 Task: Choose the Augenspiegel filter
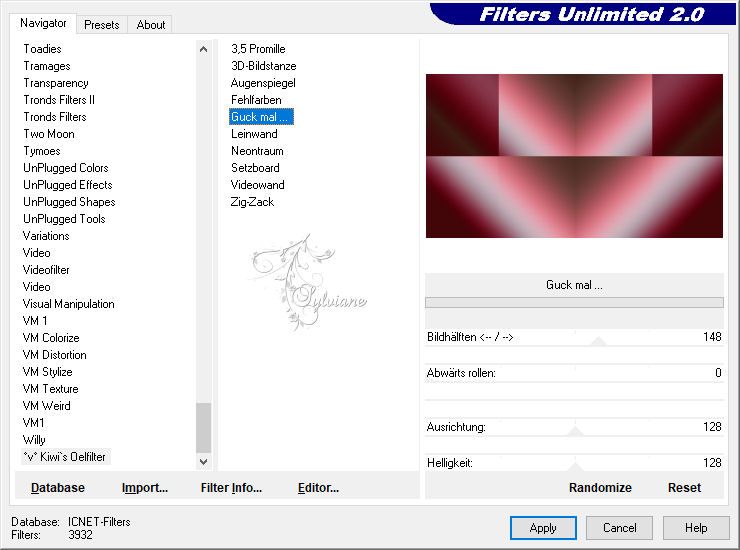point(263,83)
